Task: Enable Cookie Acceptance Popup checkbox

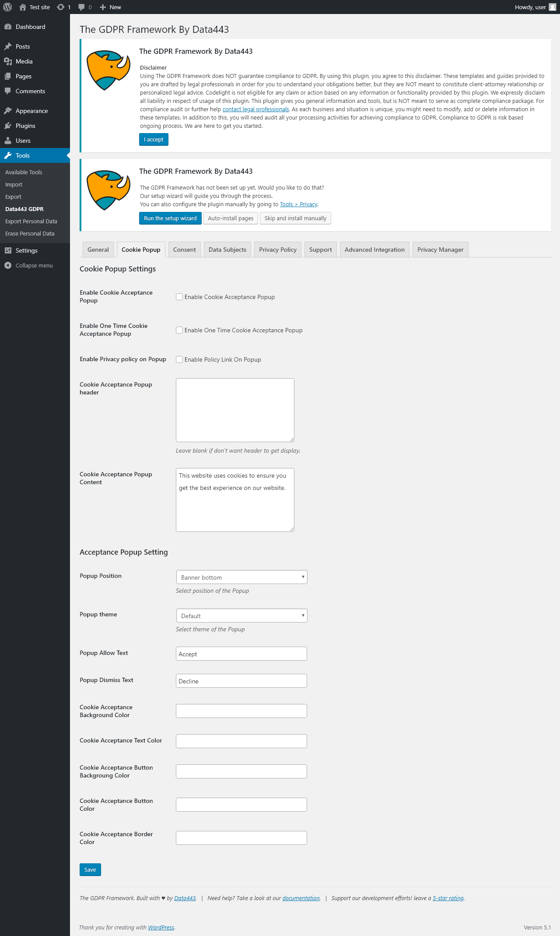Action: pyautogui.click(x=179, y=297)
